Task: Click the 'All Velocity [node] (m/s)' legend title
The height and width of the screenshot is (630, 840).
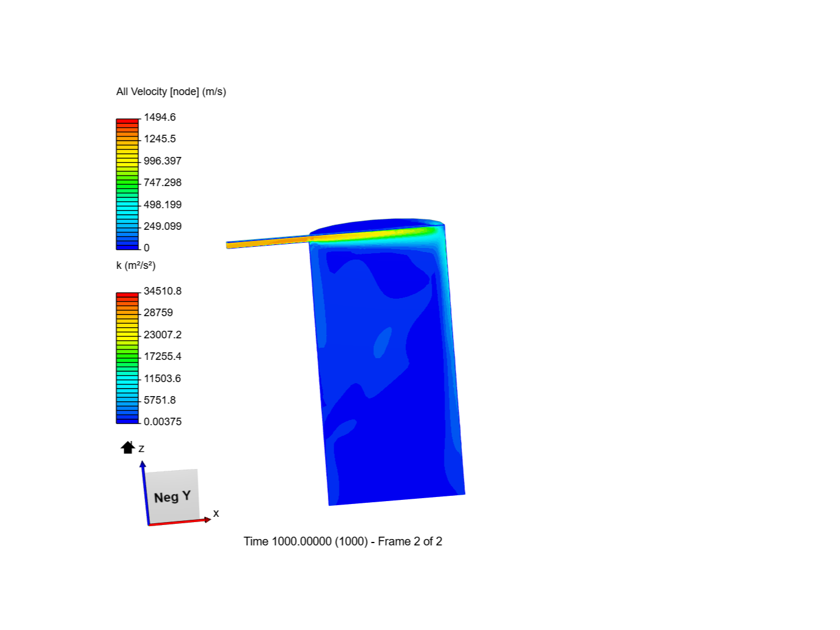Action: [171, 92]
